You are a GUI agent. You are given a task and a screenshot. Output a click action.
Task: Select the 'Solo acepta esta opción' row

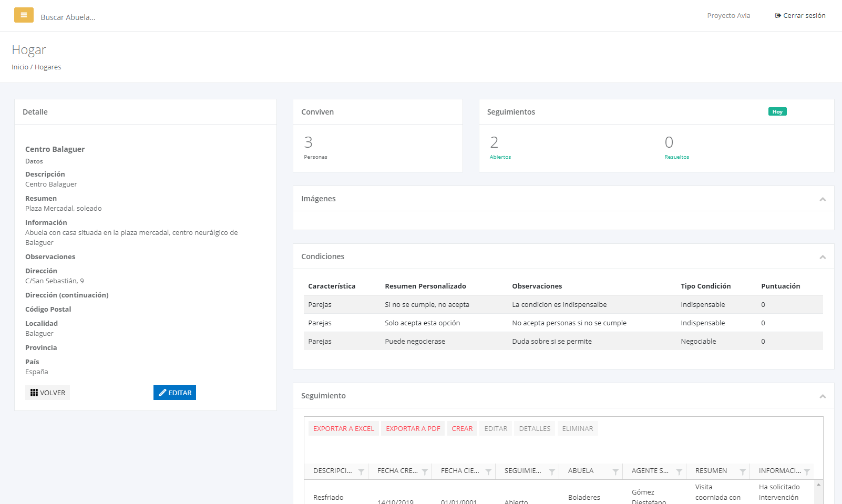(x=563, y=323)
